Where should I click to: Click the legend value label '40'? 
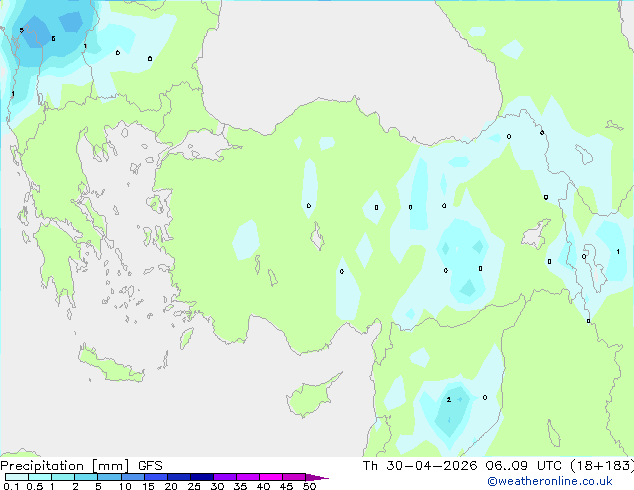click(263, 486)
